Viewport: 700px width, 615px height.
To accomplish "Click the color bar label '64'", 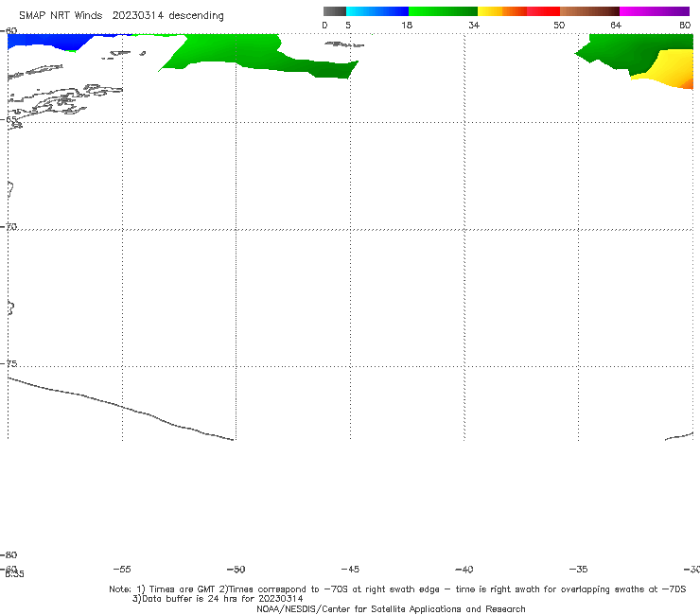I will point(616,25).
